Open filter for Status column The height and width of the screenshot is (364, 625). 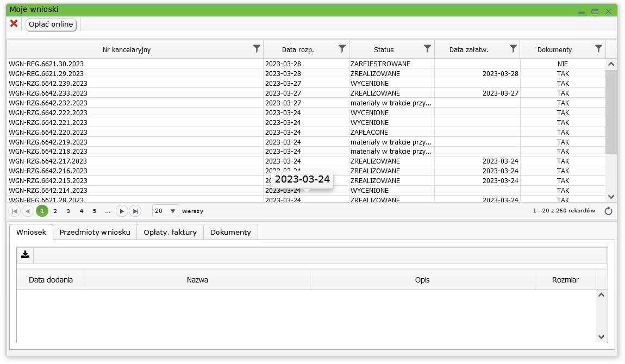pyautogui.click(x=427, y=49)
